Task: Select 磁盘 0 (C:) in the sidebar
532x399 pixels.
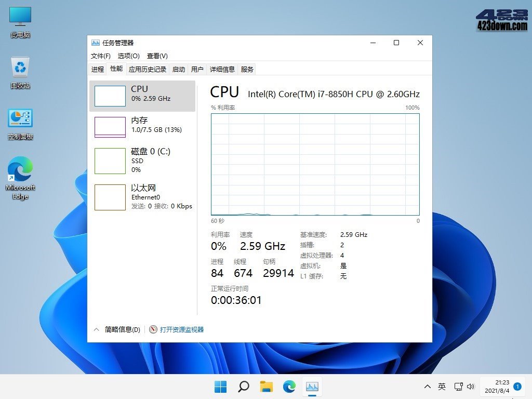Action: tap(139, 161)
